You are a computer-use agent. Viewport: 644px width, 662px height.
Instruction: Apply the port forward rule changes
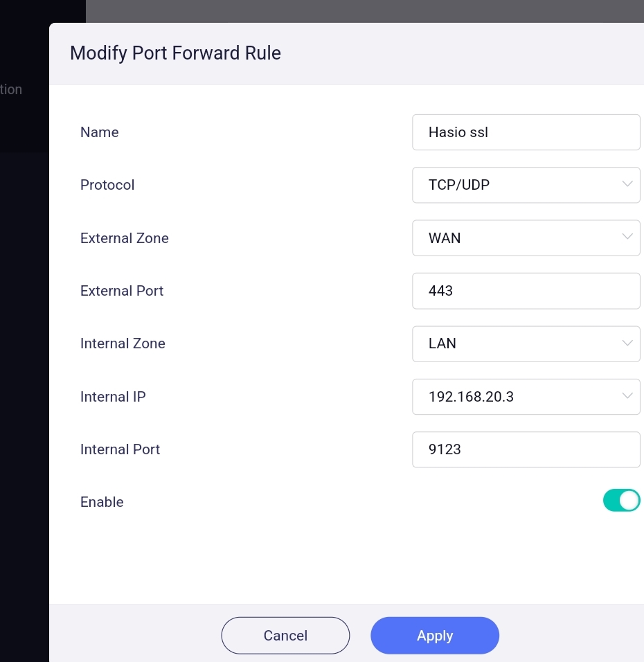coord(435,636)
